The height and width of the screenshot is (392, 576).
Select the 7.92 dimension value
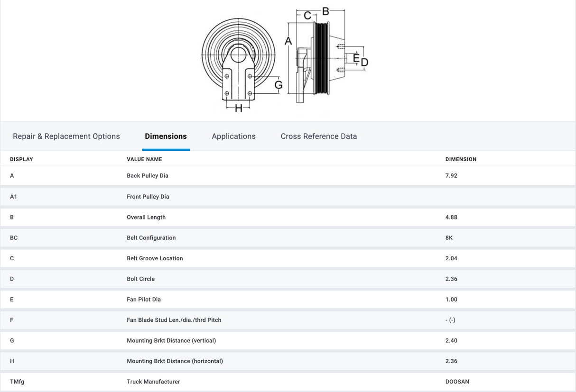click(451, 175)
